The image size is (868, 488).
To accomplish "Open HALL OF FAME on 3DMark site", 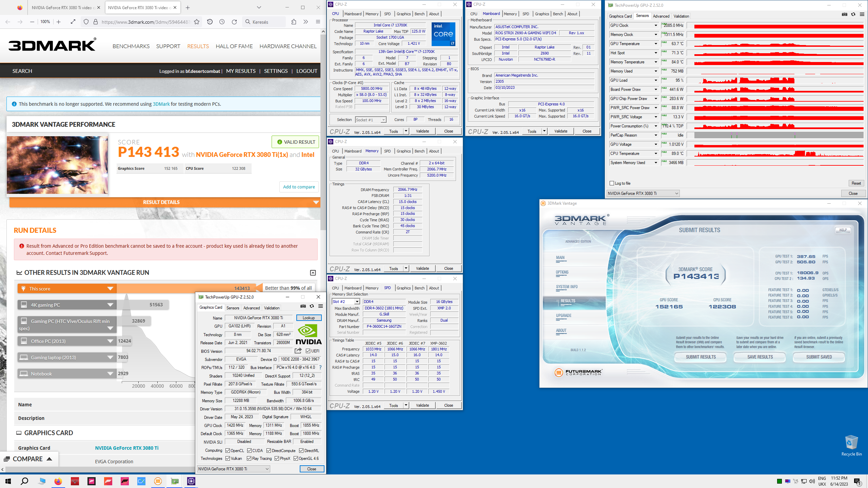I will (234, 46).
